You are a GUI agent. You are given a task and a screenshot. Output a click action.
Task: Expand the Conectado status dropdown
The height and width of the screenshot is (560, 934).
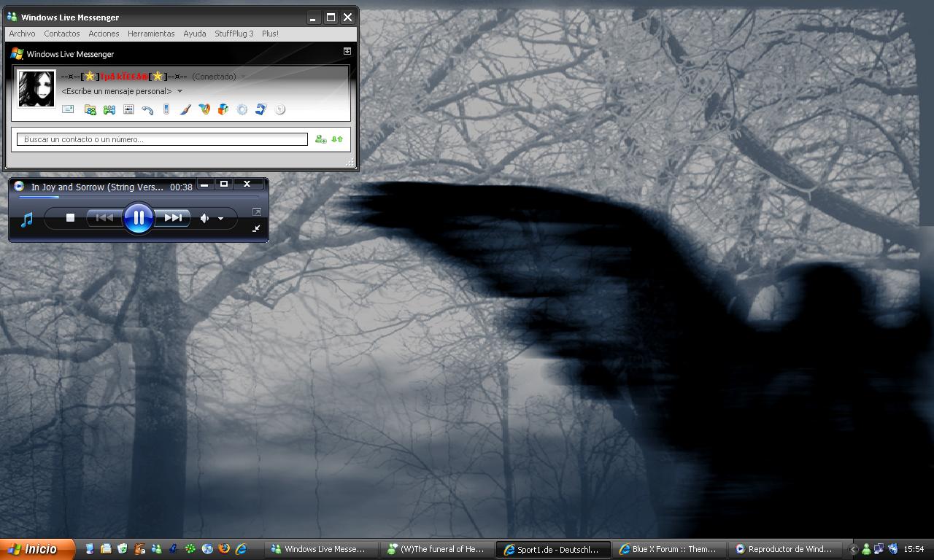tap(243, 77)
